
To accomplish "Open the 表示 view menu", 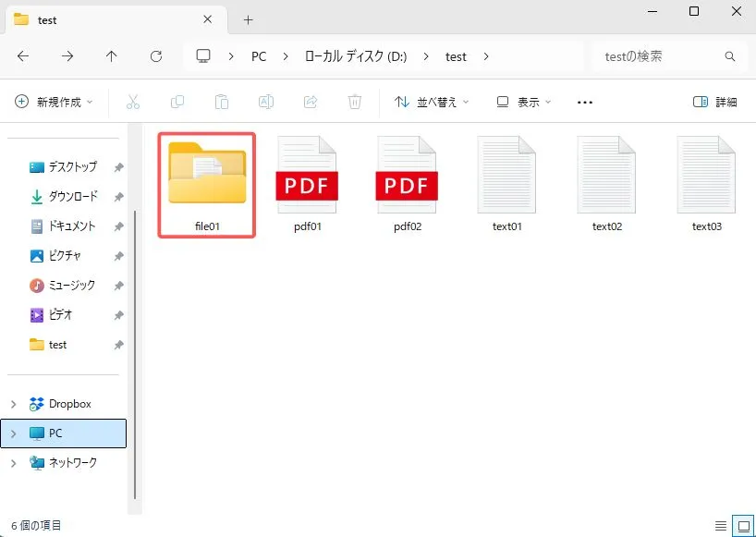I will [524, 102].
